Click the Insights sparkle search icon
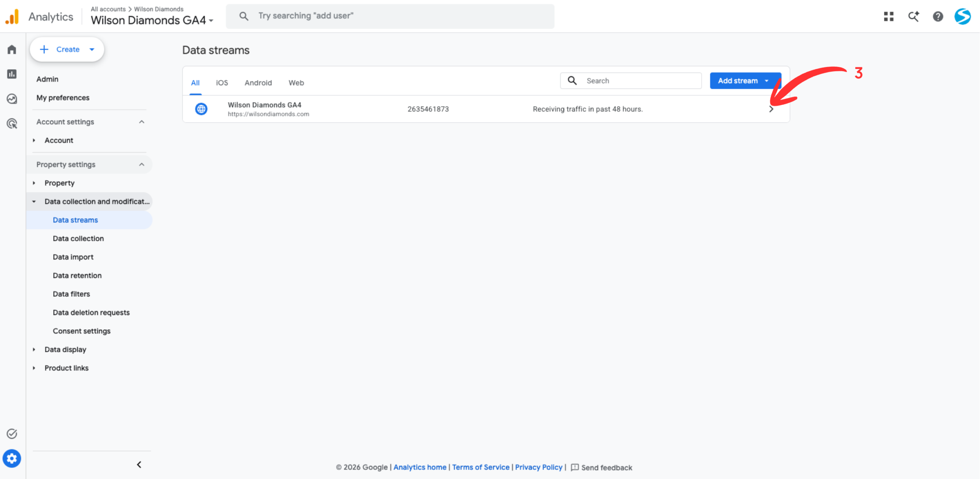Screen dimensions: 980x479 [x=913, y=16]
